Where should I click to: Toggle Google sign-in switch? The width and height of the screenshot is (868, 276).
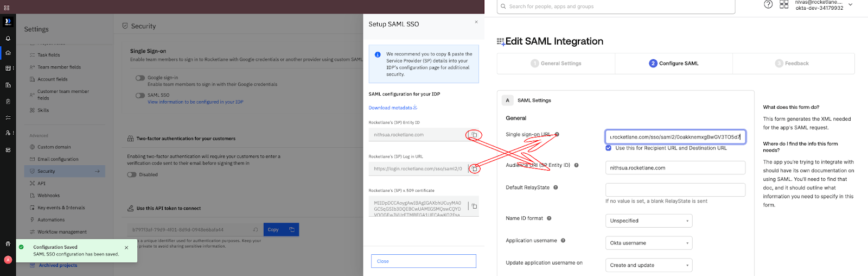140,78
